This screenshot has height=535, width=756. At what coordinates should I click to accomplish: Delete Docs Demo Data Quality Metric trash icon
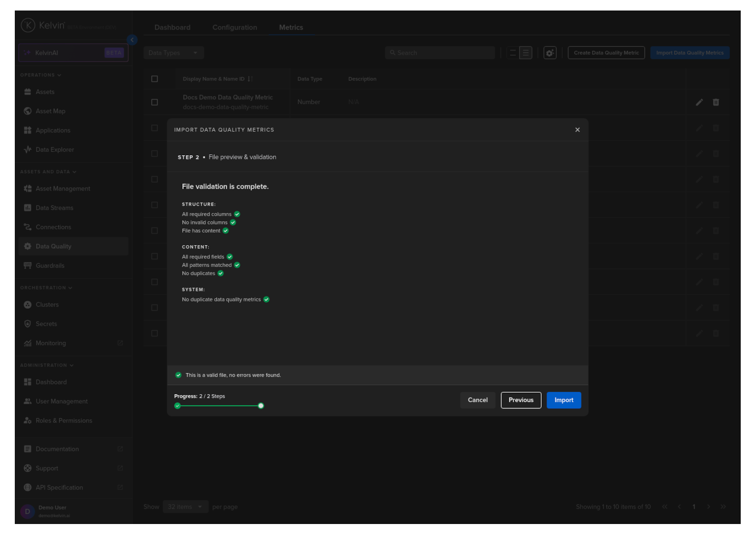point(715,102)
